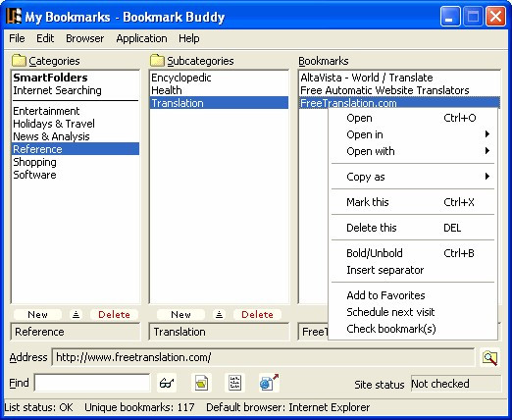Open the Browser menu
The height and width of the screenshot is (420, 512).
[85, 38]
